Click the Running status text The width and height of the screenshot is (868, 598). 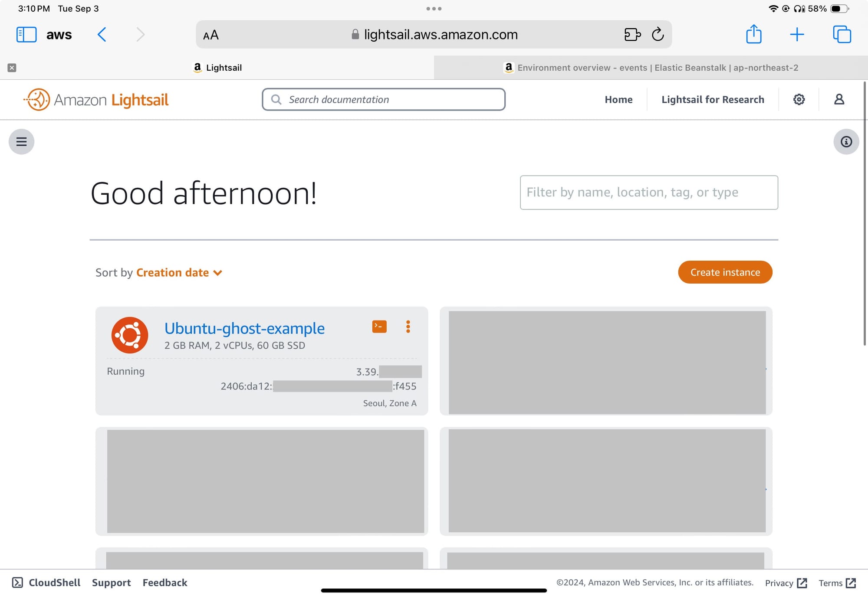coord(126,371)
